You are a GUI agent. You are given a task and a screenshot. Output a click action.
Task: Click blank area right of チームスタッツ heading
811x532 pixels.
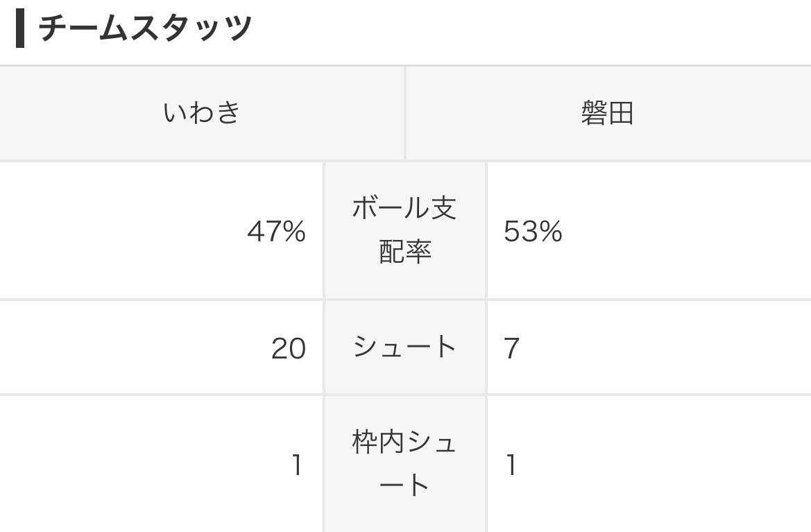point(527,29)
